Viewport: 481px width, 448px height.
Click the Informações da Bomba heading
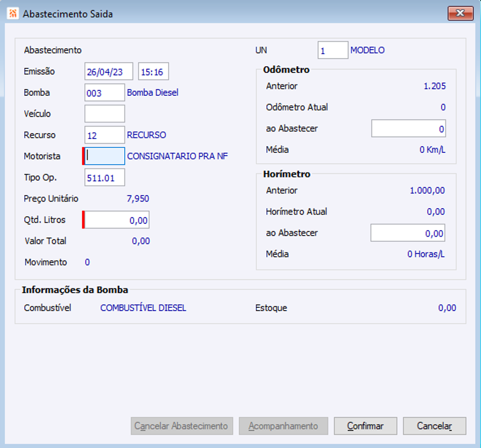[x=75, y=290]
